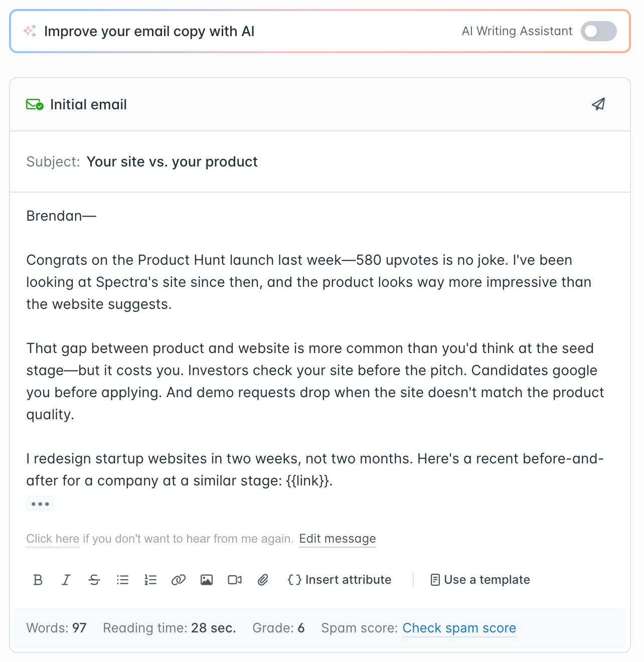Expand the collapsed email text with ellipsis
Viewport: 644px width, 662px height.
pyautogui.click(x=41, y=504)
